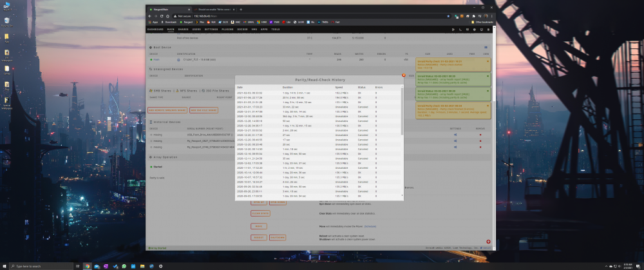Open settings for USB_Flash_Drive historical device
The width and height of the screenshot is (644, 270).
pyautogui.click(x=455, y=135)
